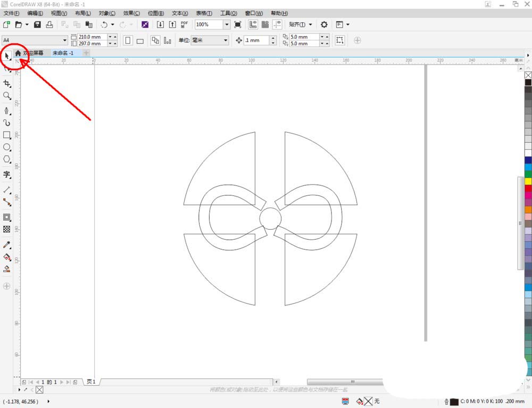Open the 100% zoom level dropdown
532x408 pixels.
tap(227, 25)
